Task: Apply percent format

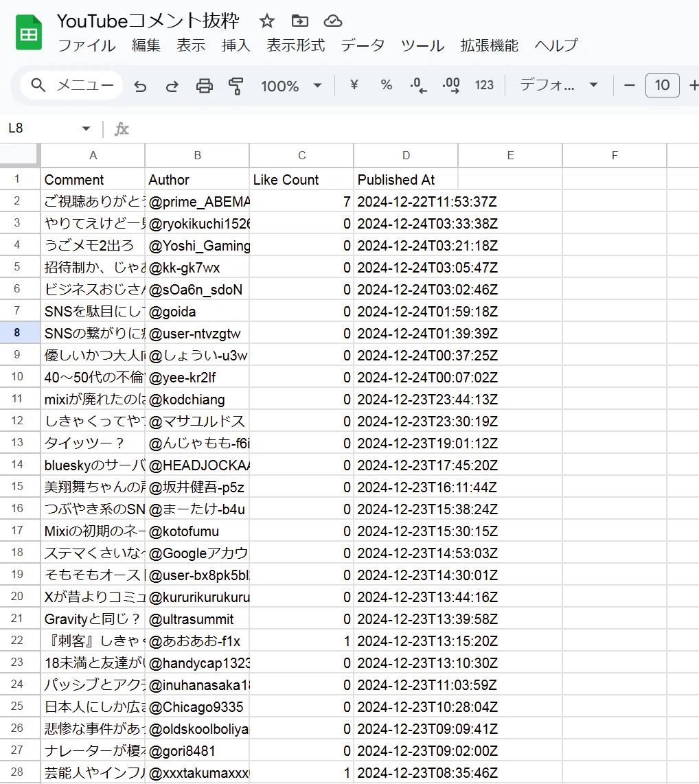Action: (386, 85)
